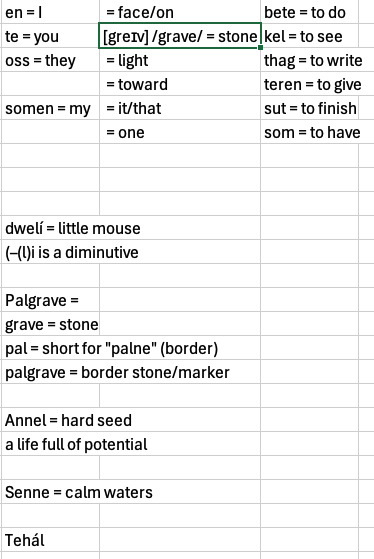Select the '= it/that' cell
The height and width of the screenshot is (559, 374).
(180, 108)
